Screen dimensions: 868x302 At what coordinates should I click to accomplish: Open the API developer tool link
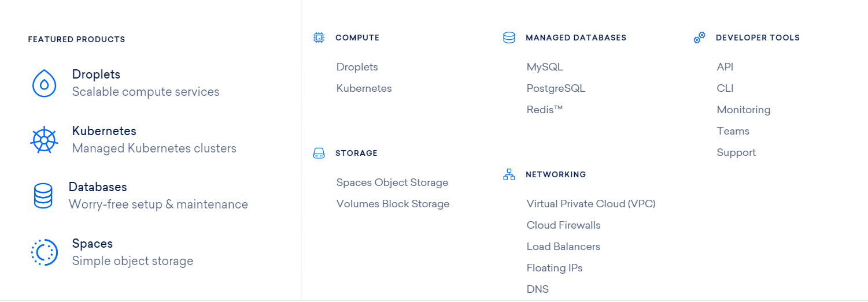point(725,67)
